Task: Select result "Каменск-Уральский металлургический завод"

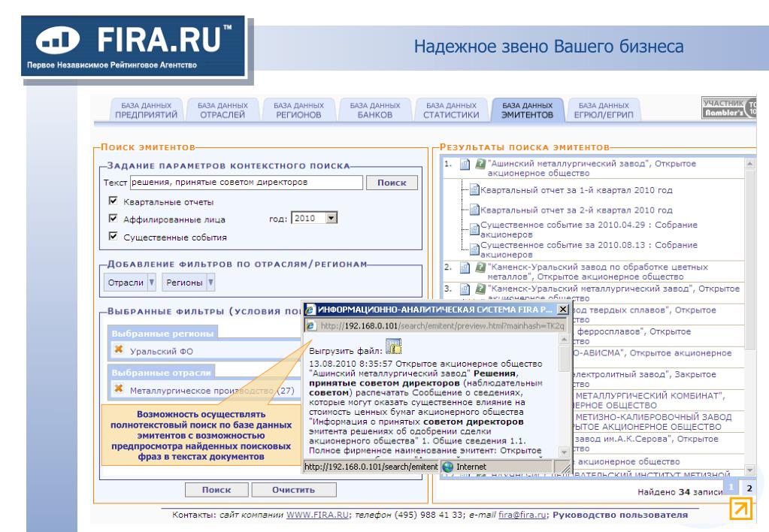Action: click(x=613, y=293)
